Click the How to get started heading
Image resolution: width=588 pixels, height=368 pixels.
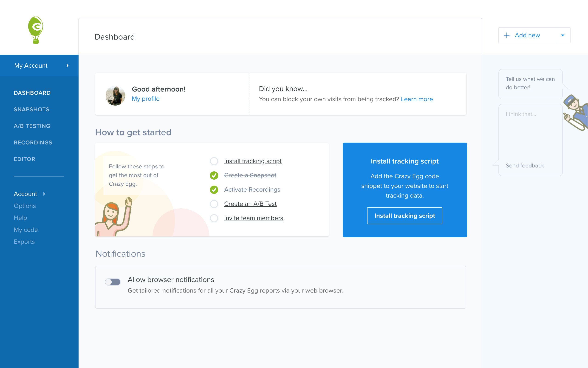point(133,132)
